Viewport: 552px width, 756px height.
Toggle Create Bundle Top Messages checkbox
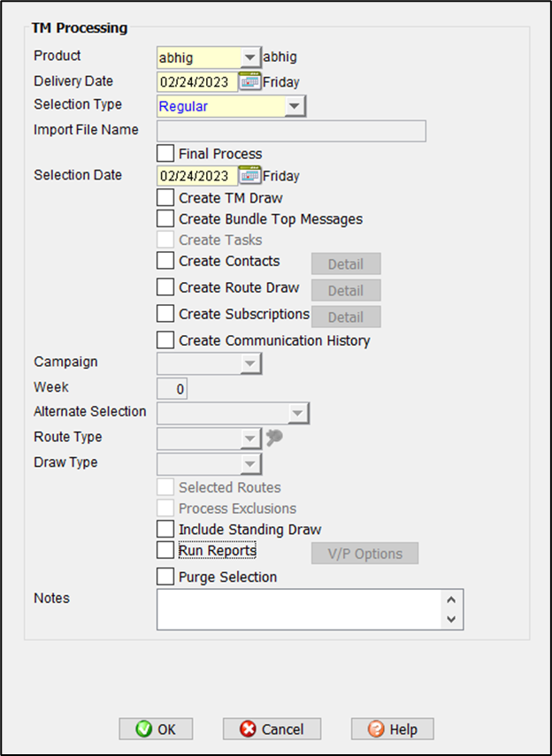tap(165, 218)
